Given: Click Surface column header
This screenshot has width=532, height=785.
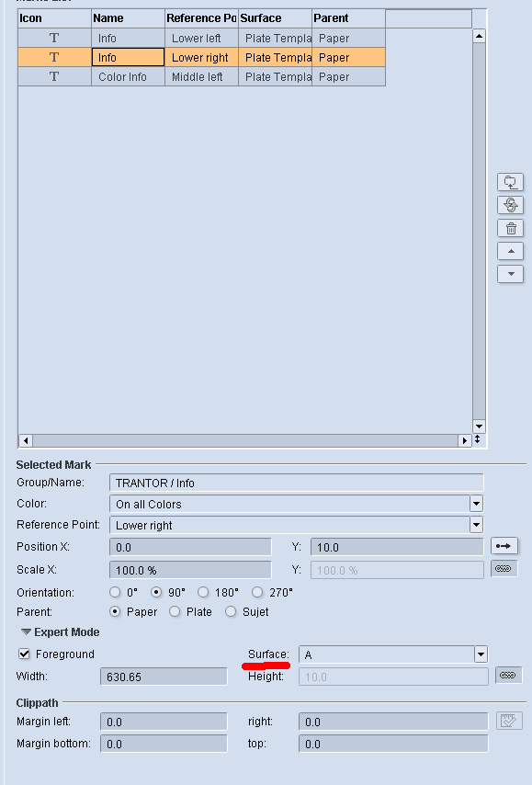Looking at the screenshot, I should point(276,18).
